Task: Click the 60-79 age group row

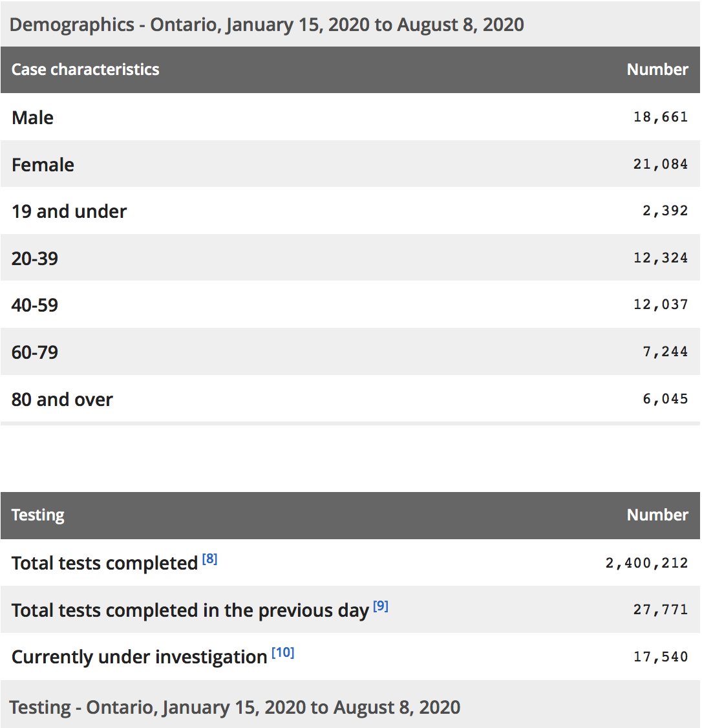Action: click(350, 352)
